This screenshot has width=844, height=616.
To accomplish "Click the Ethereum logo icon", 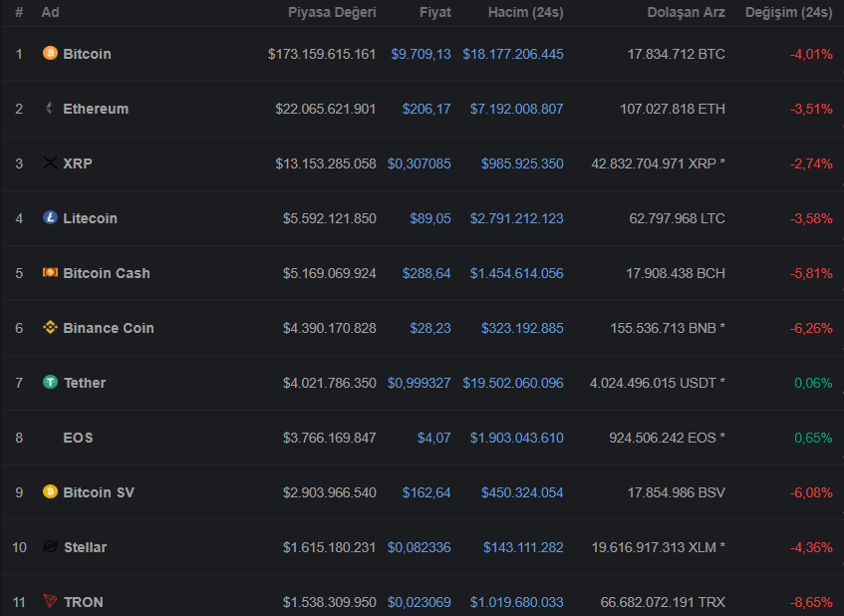I will click(50, 109).
